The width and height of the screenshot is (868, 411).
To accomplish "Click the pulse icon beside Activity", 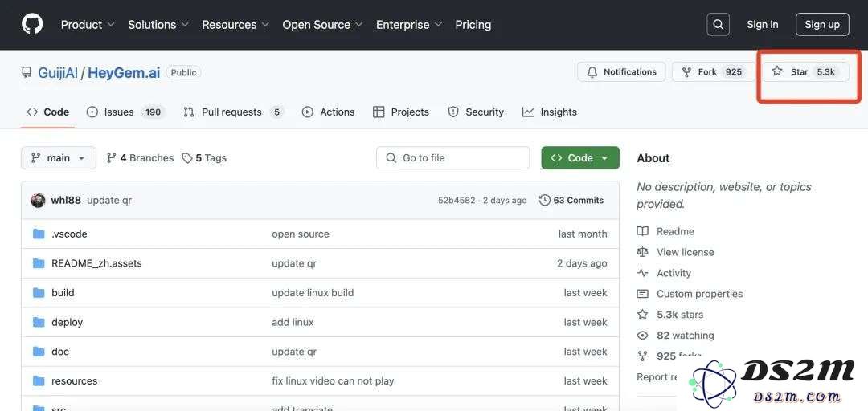I will coord(642,273).
